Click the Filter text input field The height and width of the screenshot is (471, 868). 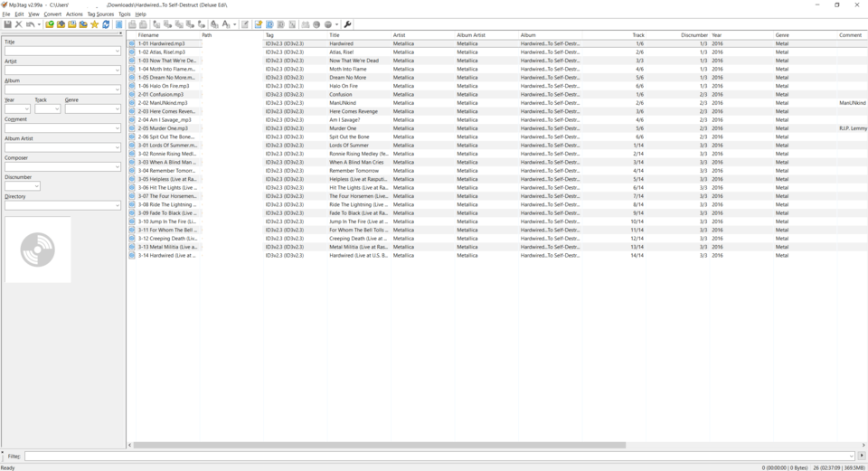439,456
